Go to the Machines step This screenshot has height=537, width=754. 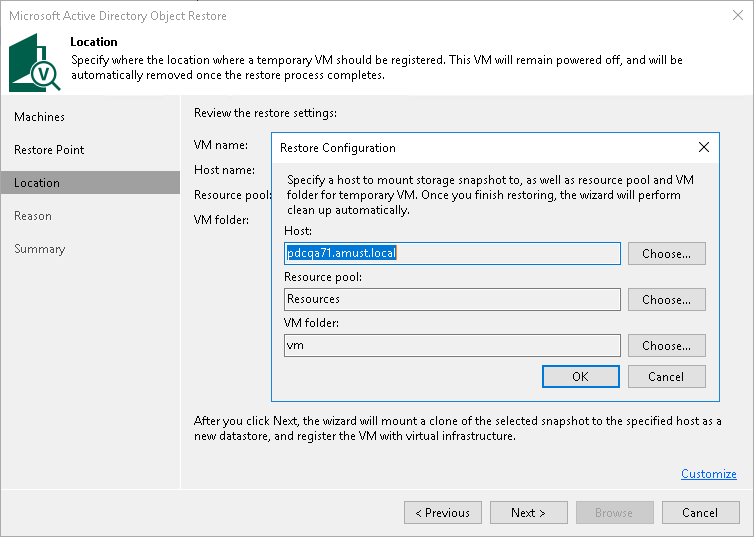(40, 117)
